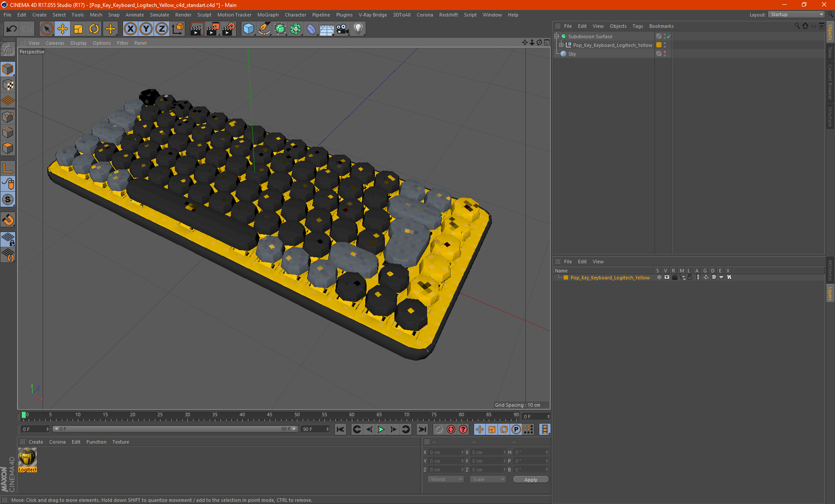The height and width of the screenshot is (504, 835).
Task: Open the Array modeling objects
Action: [x=296, y=29]
